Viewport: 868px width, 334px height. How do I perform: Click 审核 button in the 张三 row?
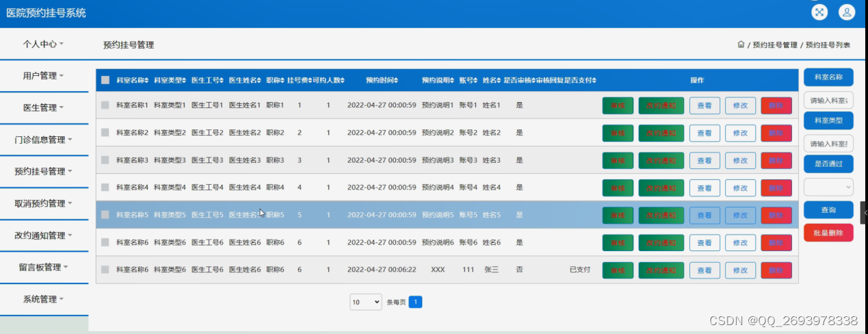coord(618,270)
